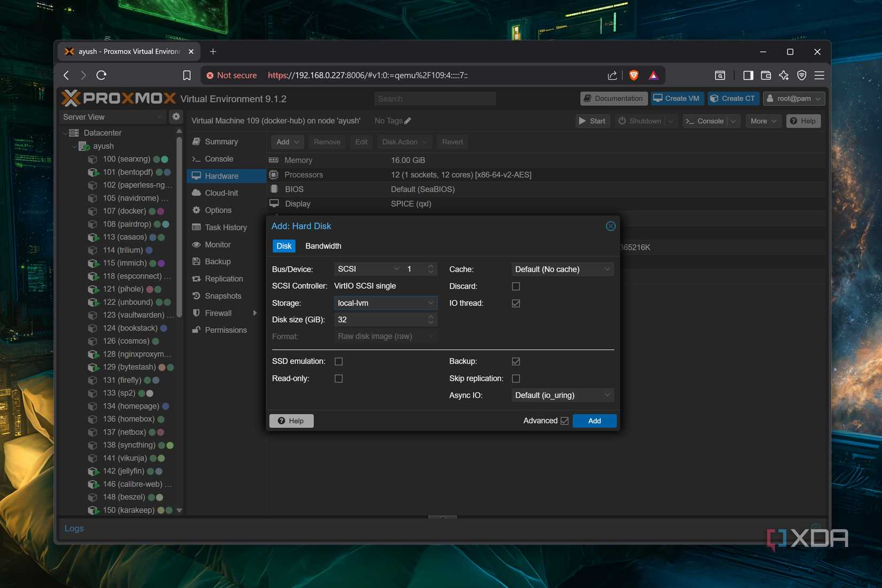882x588 pixels.
Task: Click the Brave shields lion icon
Action: (x=634, y=75)
